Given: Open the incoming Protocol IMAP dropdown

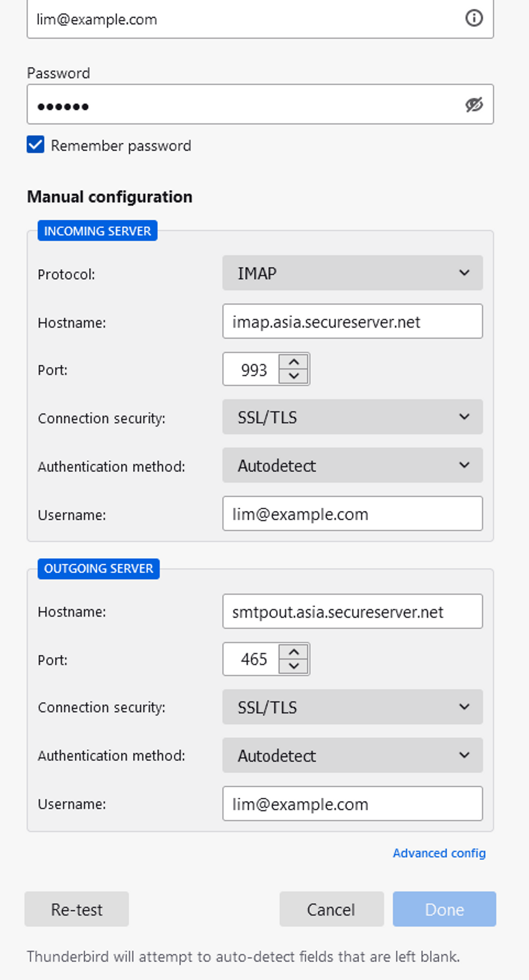Looking at the screenshot, I should click(x=352, y=273).
